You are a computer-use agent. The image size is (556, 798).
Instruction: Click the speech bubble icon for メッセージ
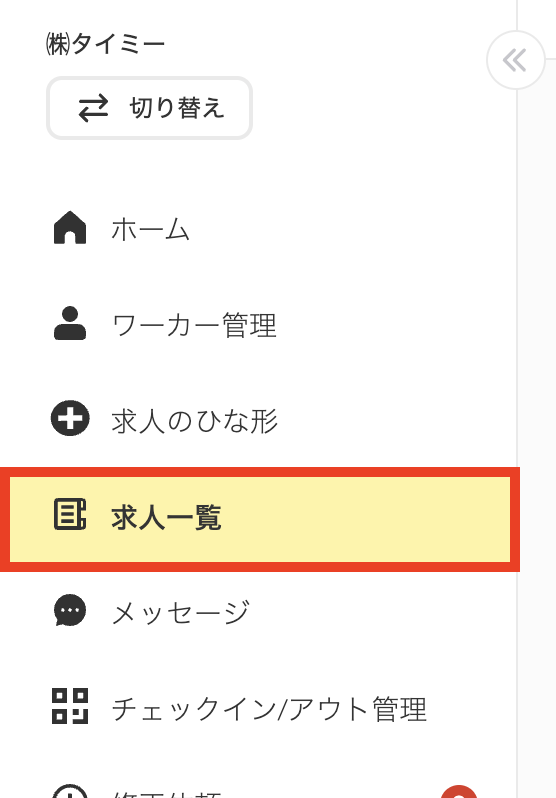click(70, 610)
